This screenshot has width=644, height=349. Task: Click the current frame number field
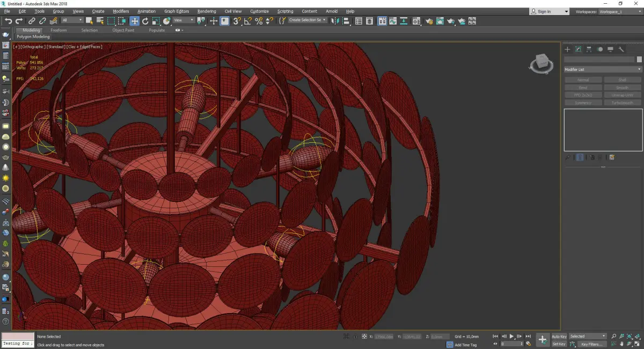click(x=513, y=344)
